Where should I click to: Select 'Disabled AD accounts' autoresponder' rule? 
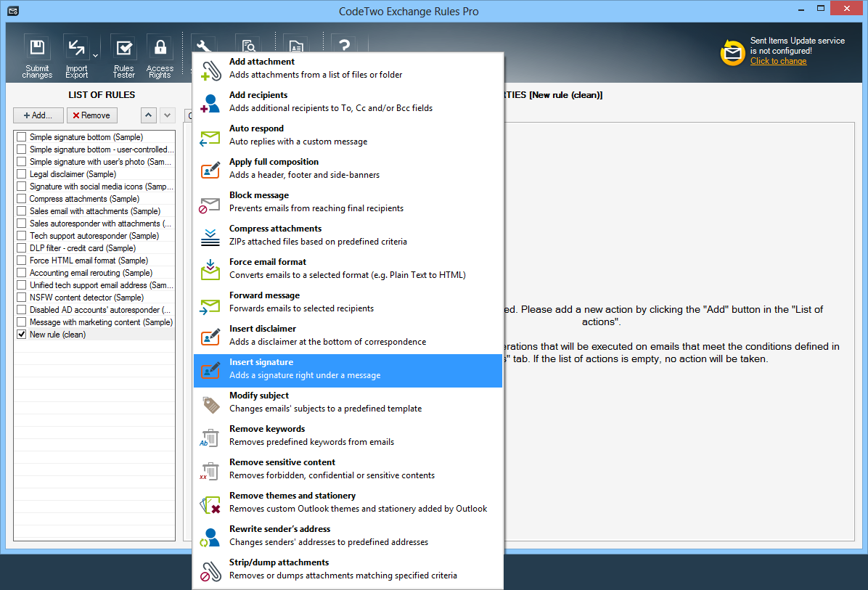[99, 310]
